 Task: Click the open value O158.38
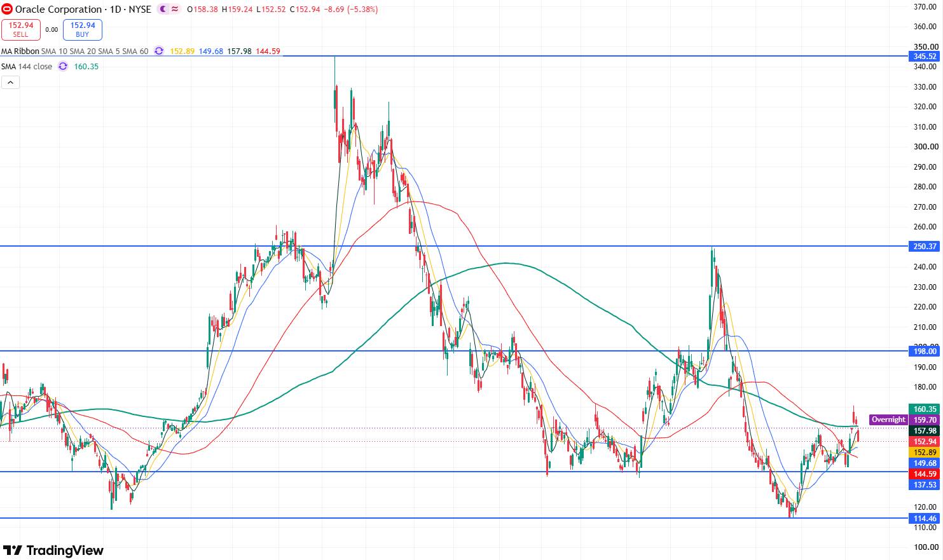pyautogui.click(x=202, y=10)
